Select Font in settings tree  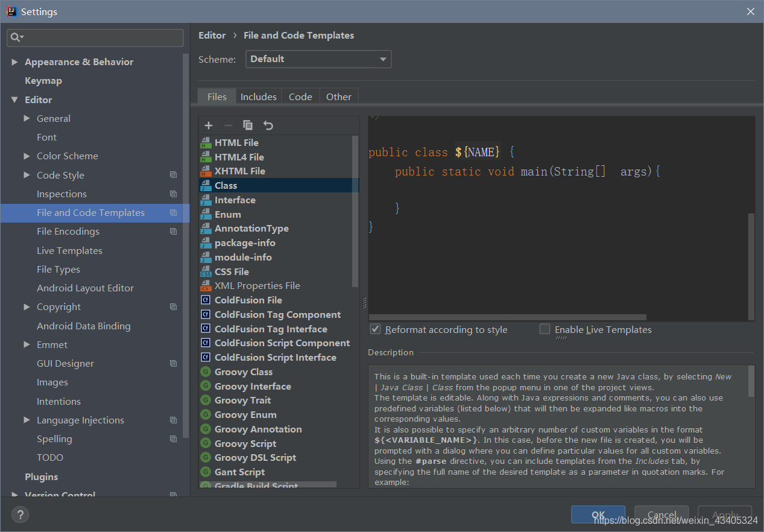(x=46, y=138)
